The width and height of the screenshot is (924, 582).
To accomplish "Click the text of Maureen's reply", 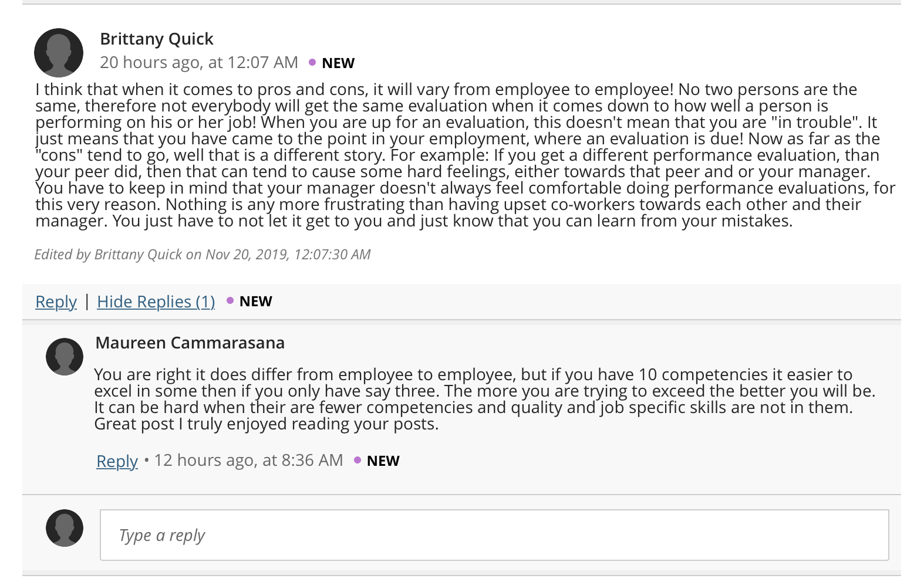I will (485, 399).
